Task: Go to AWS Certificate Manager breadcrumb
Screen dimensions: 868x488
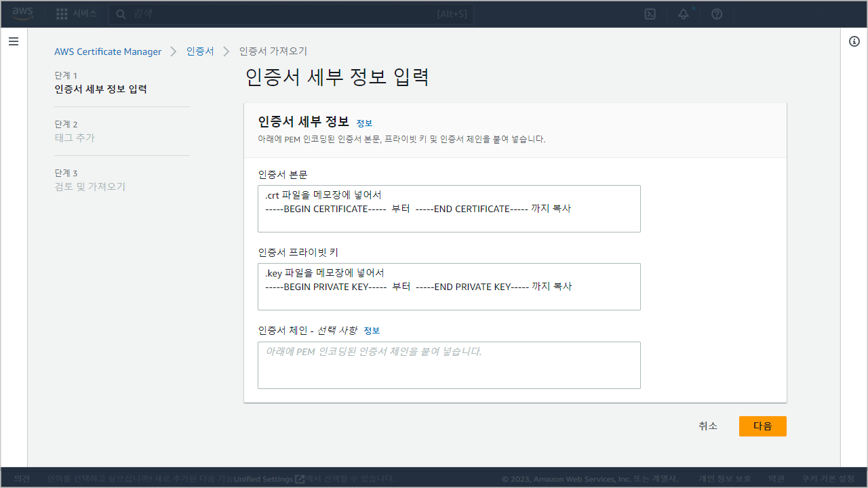Action: coord(108,52)
